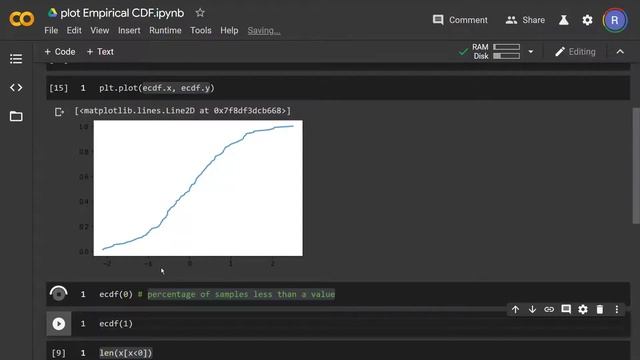Delete the cell with the trash icon

click(x=600, y=309)
